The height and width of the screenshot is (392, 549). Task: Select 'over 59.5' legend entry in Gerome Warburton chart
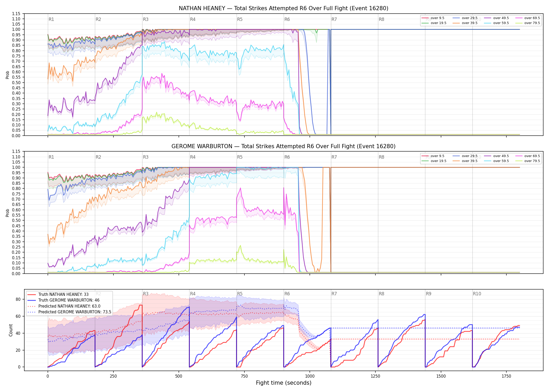496,161
